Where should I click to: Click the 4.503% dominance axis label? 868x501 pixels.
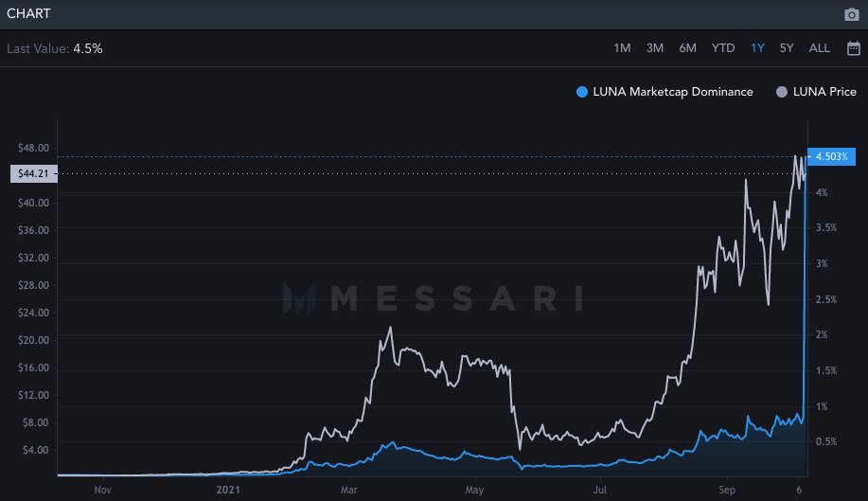(x=831, y=156)
